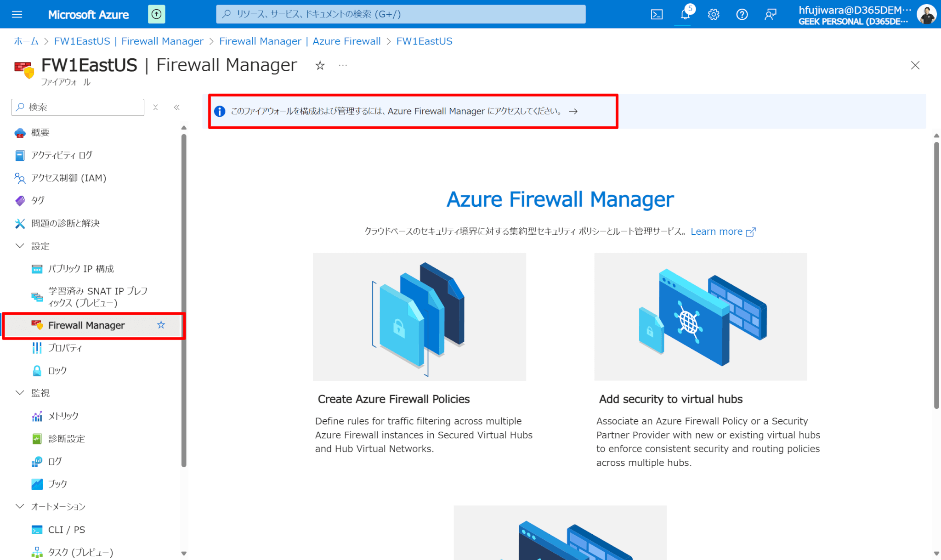
Task: Open the feedback icon in the top bar
Action: pyautogui.click(x=771, y=14)
